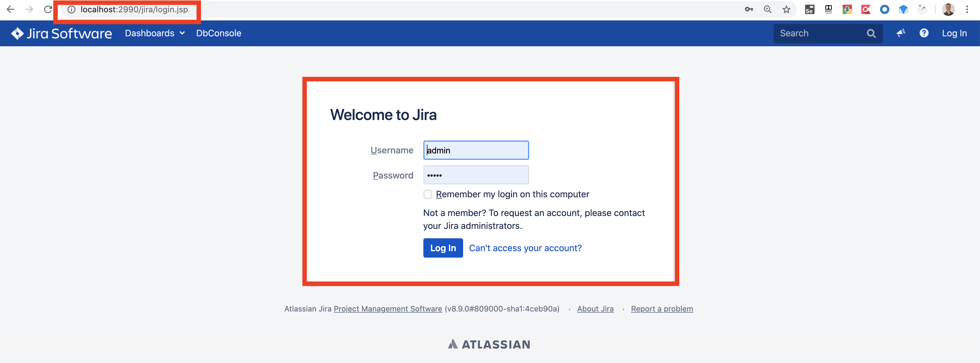
Task: Focus the Username input field
Action: click(x=476, y=150)
